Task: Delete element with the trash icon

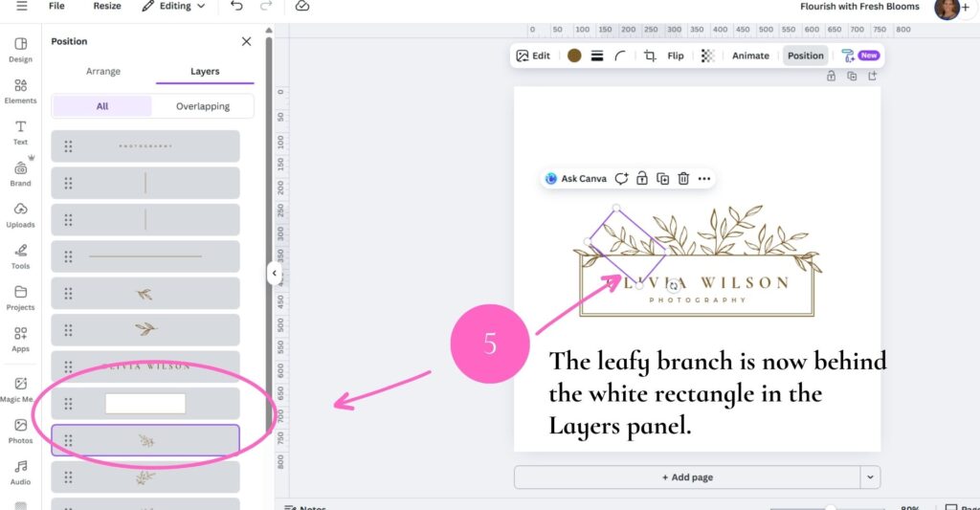Action: click(683, 178)
